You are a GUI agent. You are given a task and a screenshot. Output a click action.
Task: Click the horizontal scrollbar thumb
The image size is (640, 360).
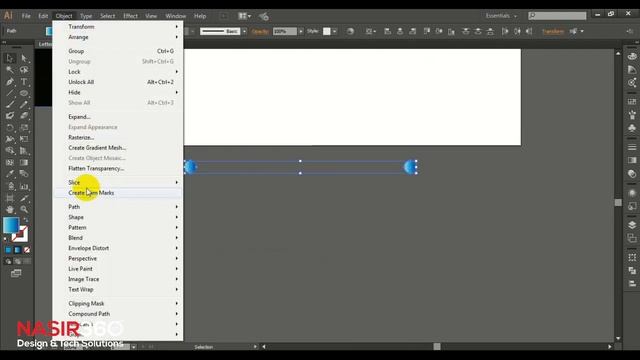(x=437, y=347)
